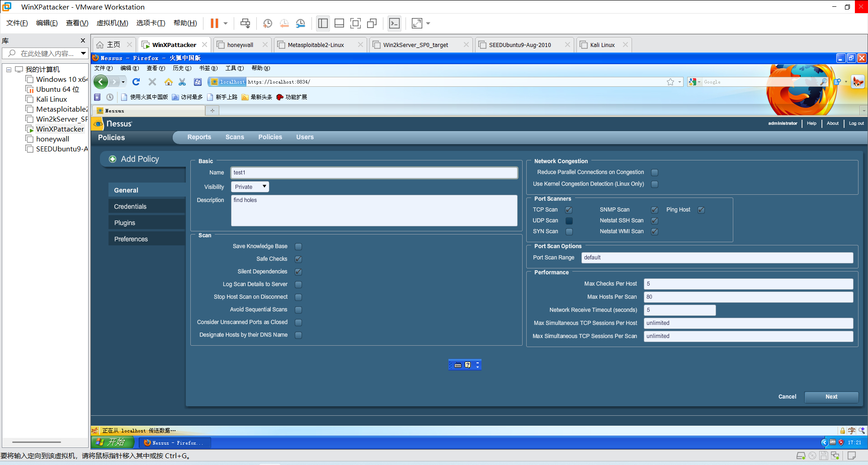868x465 pixels.
Task: Click the Firefox stop loading X icon
Action: tap(152, 82)
